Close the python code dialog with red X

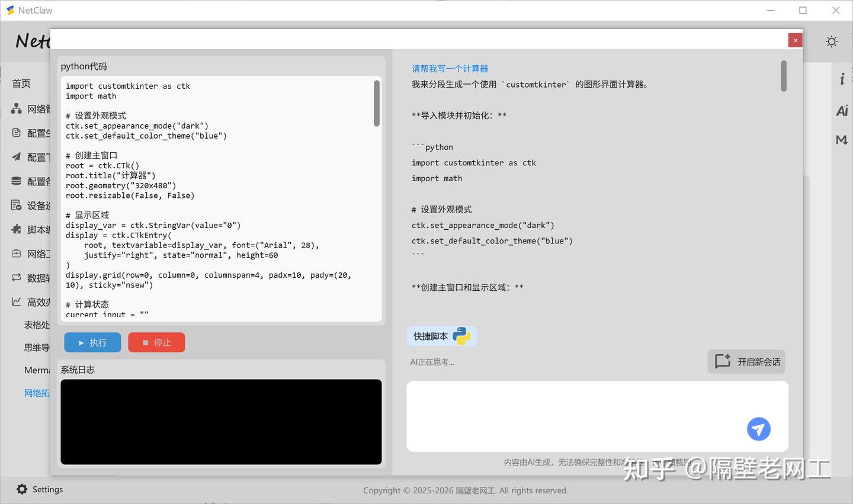tap(795, 40)
